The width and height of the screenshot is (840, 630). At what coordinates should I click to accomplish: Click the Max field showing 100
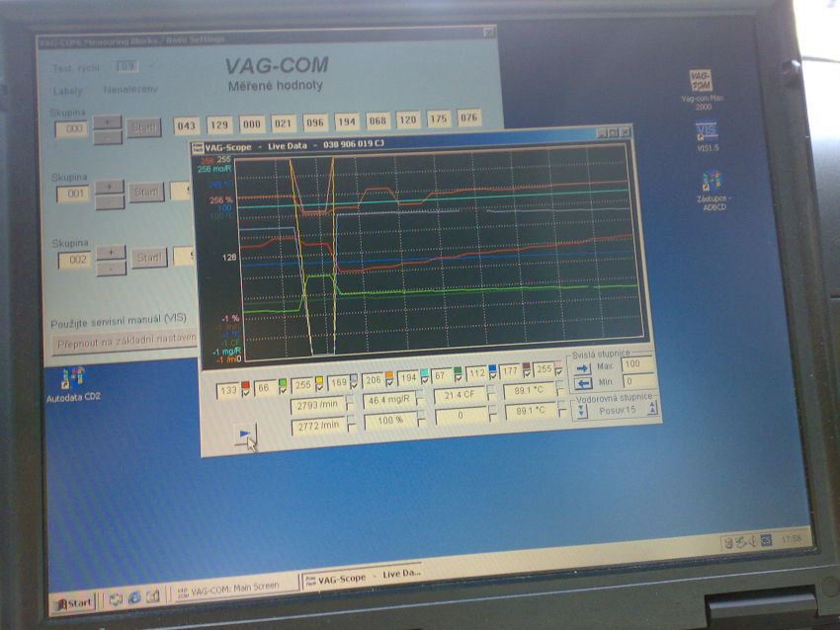[x=636, y=364]
